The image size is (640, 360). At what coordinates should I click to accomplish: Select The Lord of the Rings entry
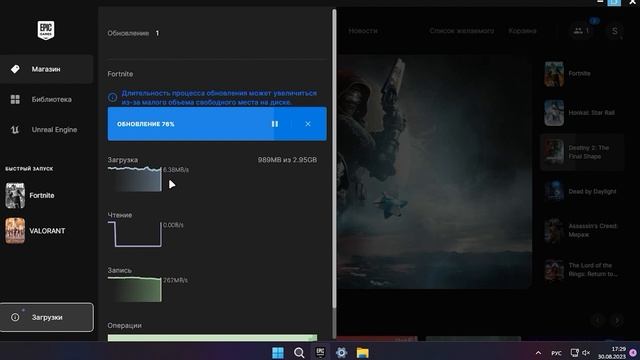[582, 270]
